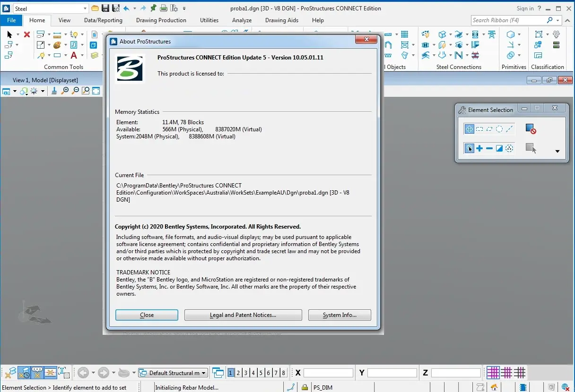Toggle the New selection mode icon in Element Selection
Viewport: 575px width, 392px height.
tap(469, 148)
